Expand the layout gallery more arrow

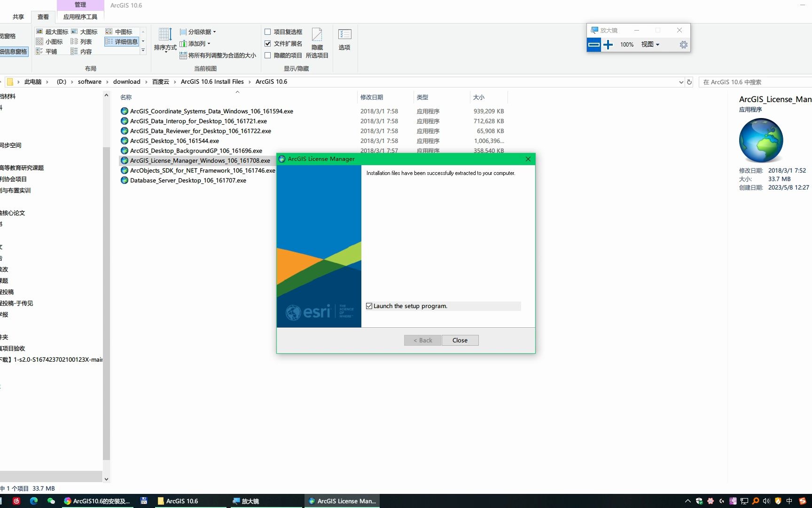(143, 50)
